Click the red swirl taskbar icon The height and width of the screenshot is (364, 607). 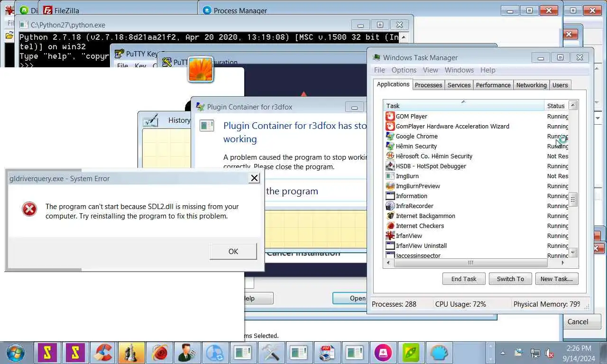(159, 353)
